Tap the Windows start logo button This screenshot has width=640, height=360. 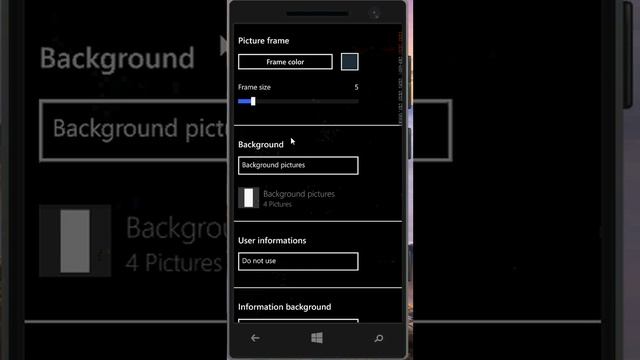click(317, 338)
